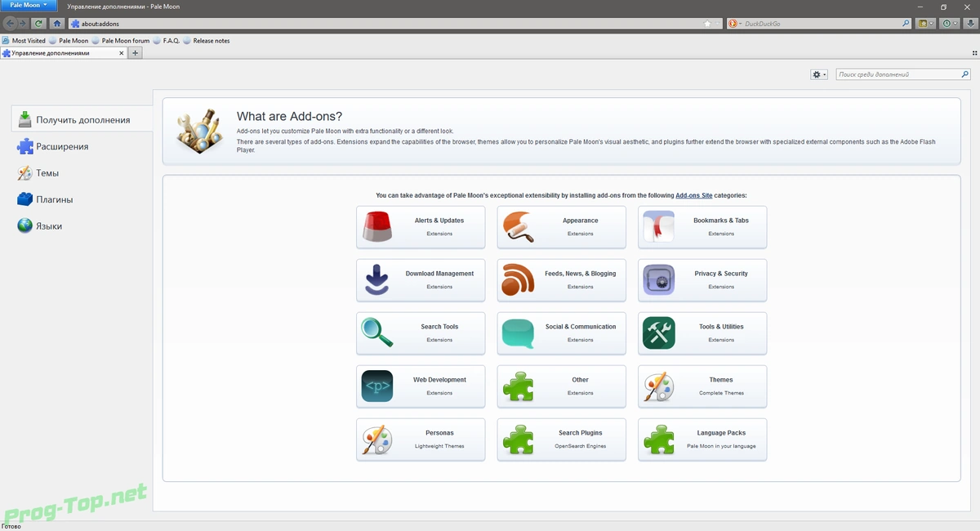Viewport: 980px width, 531px height.
Task: Open the History toolbar dropdown
Action: coord(949,24)
